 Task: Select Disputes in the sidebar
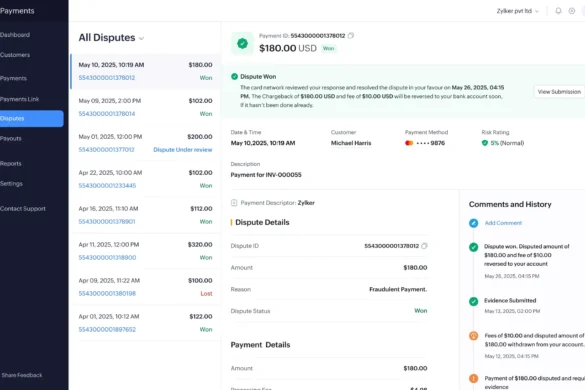32,119
